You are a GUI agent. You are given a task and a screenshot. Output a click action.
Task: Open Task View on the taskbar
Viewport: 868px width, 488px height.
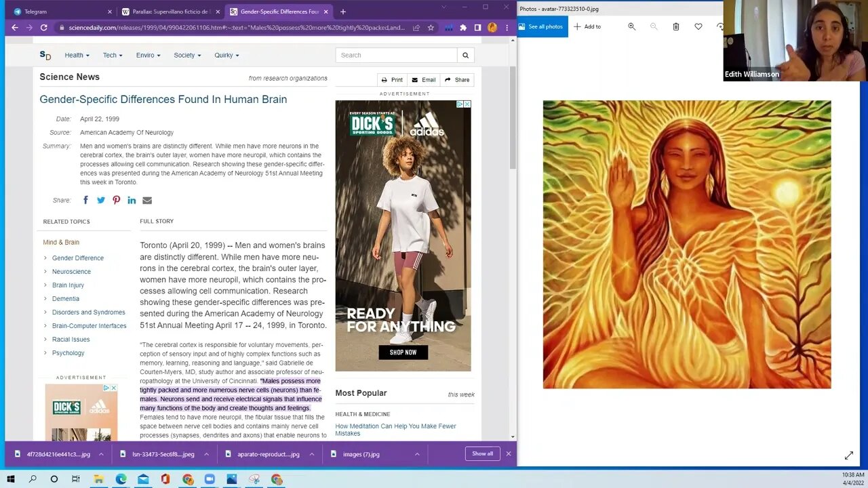coord(76,479)
